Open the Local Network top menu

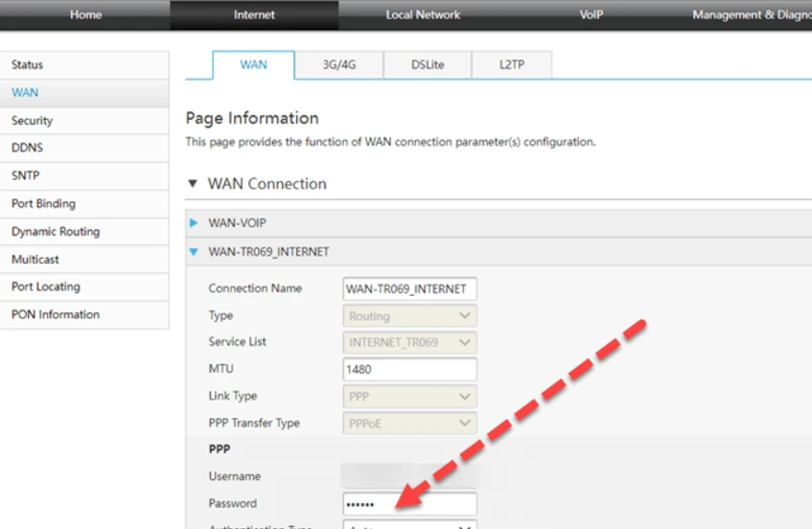pos(423,14)
